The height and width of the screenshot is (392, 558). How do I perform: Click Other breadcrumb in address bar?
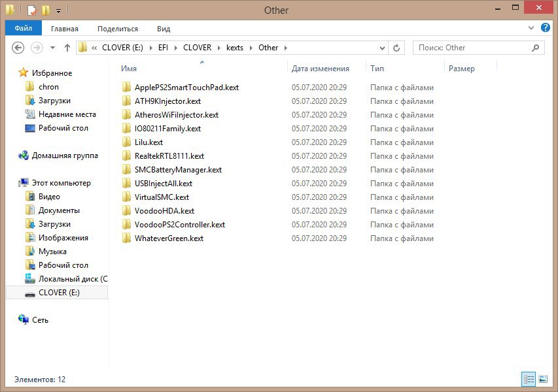click(268, 48)
